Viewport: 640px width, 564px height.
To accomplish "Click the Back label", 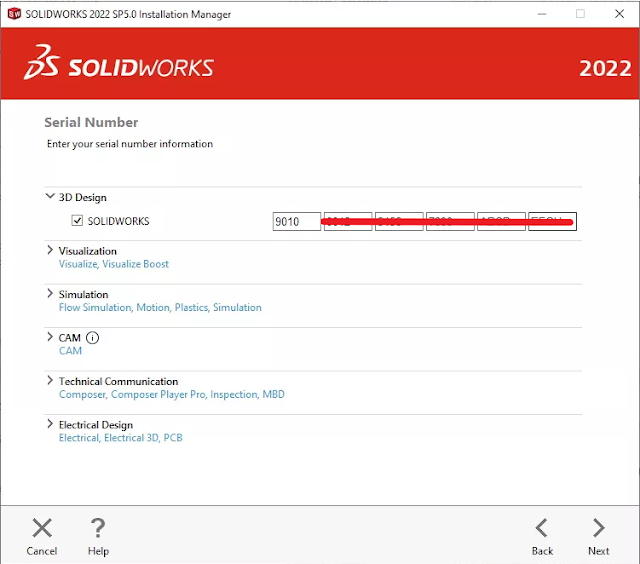I will click(x=542, y=551).
